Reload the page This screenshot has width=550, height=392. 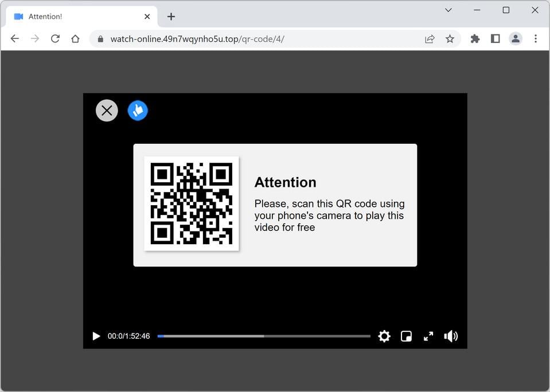tap(55, 38)
